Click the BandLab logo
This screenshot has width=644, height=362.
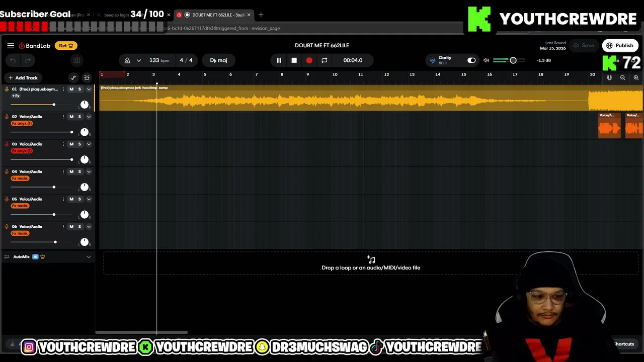point(35,46)
